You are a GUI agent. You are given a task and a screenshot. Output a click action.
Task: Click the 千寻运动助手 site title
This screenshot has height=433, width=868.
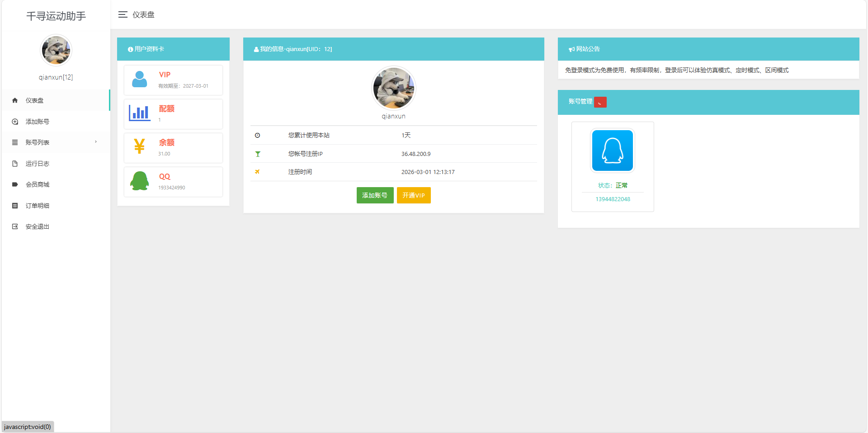[56, 16]
